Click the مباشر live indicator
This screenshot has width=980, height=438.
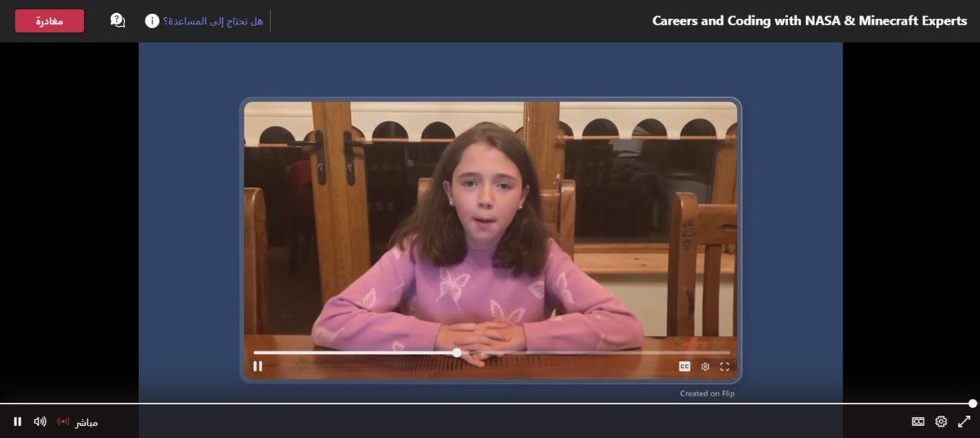pyautogui.click(x=78, y=422)
